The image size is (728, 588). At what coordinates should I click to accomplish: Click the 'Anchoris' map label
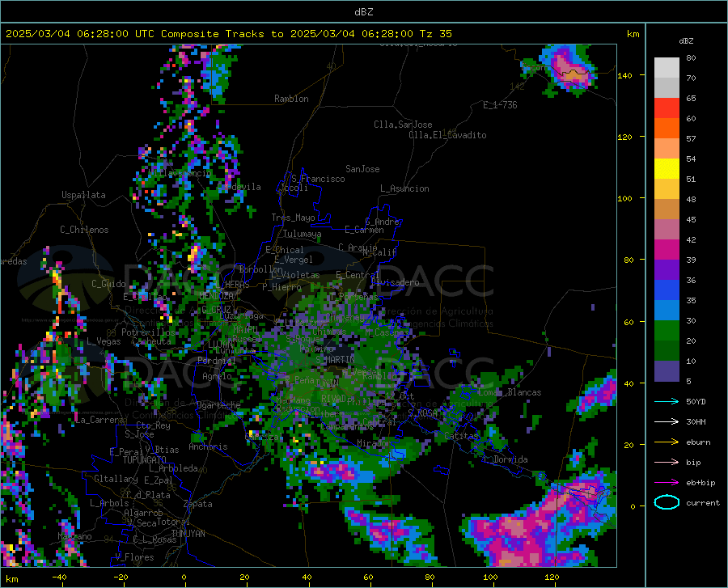(x=208, y=447)
